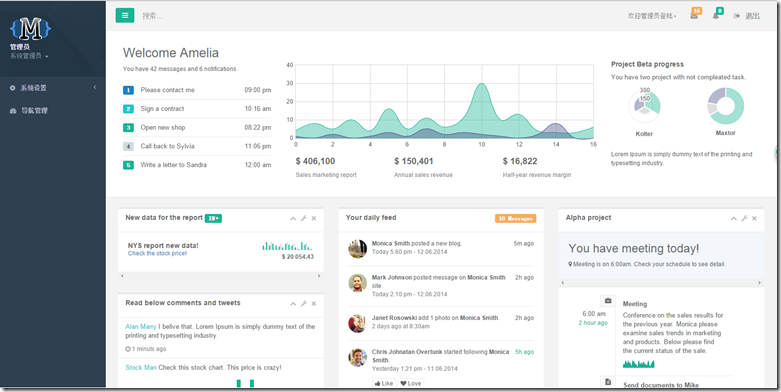This screenshot has height=392, width=781.
Task: Toggle the green hamburger menu button
Action: tap(125, 15)
